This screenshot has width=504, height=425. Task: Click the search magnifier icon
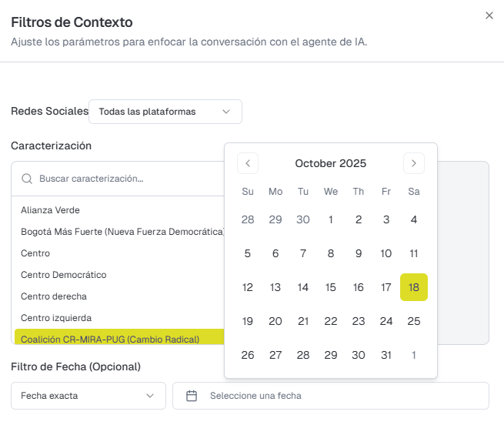(27, 179)
